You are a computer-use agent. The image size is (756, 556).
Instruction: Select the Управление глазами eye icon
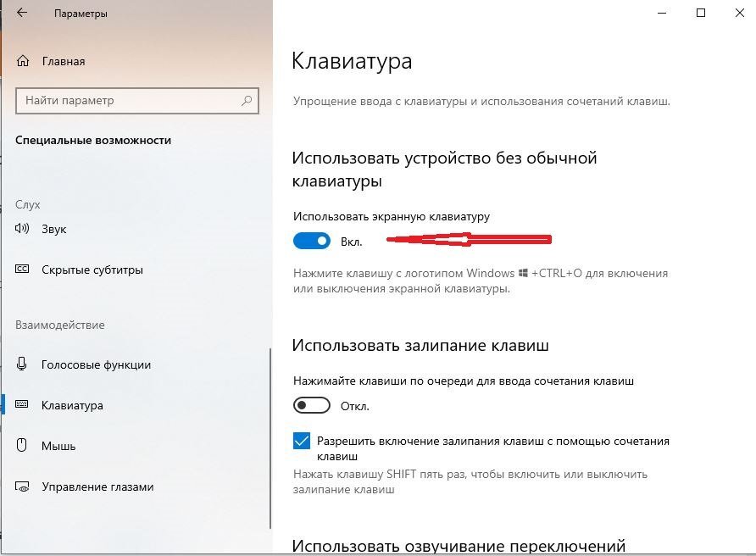pos(22,486)
